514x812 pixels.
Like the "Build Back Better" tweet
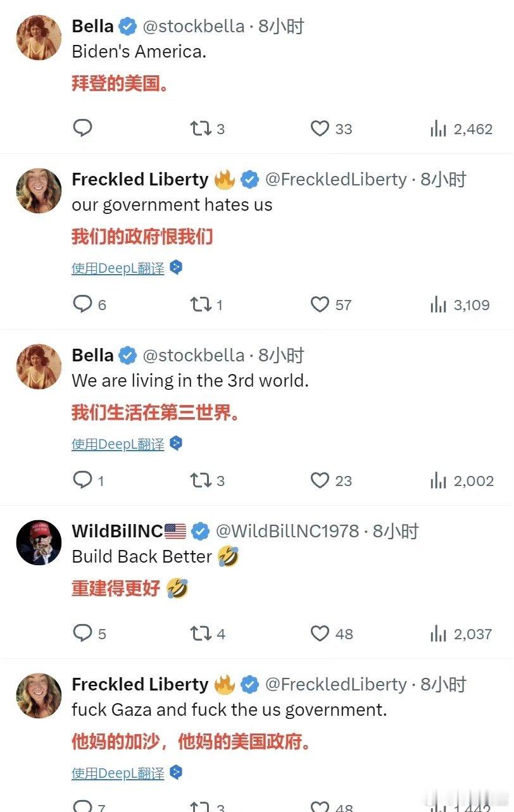(x=332, y=634)
